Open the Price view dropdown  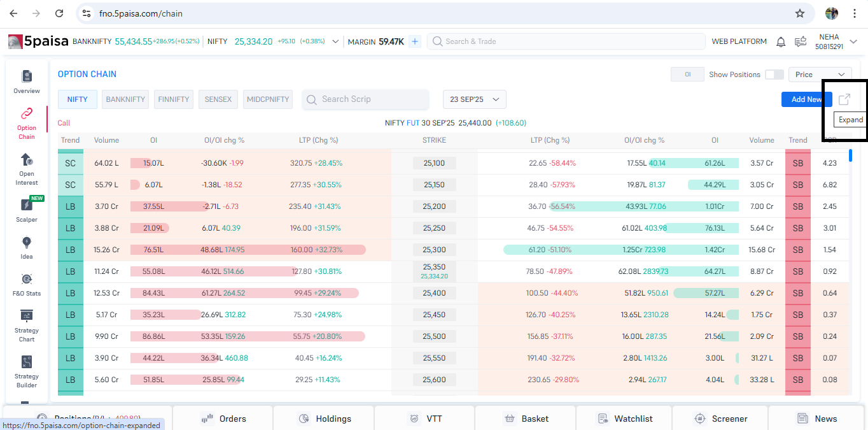(820, 75)
